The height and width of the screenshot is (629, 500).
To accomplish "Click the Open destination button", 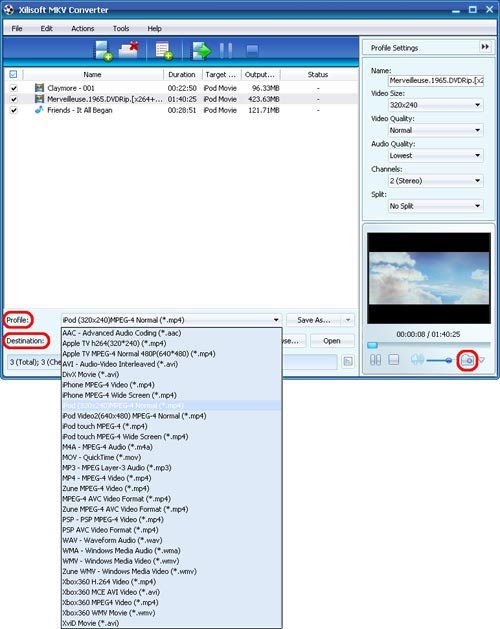I will (x=332, y=341).
